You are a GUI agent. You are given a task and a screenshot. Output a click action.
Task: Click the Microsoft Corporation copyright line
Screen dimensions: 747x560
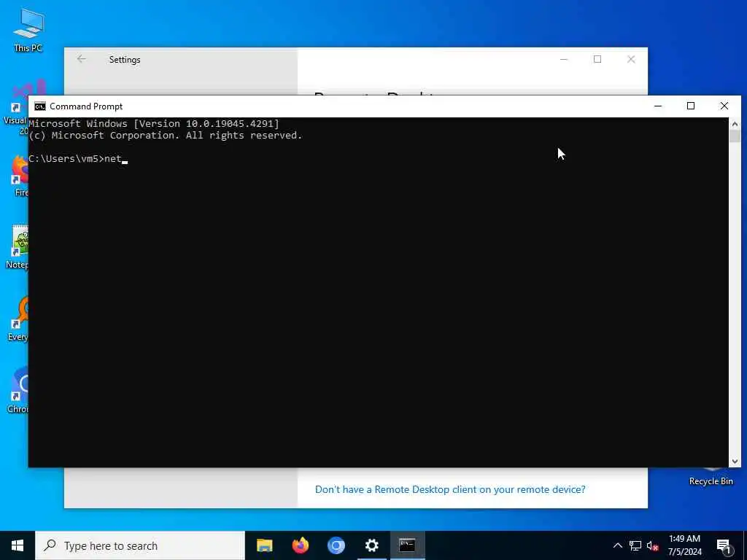tap(166, 135)
